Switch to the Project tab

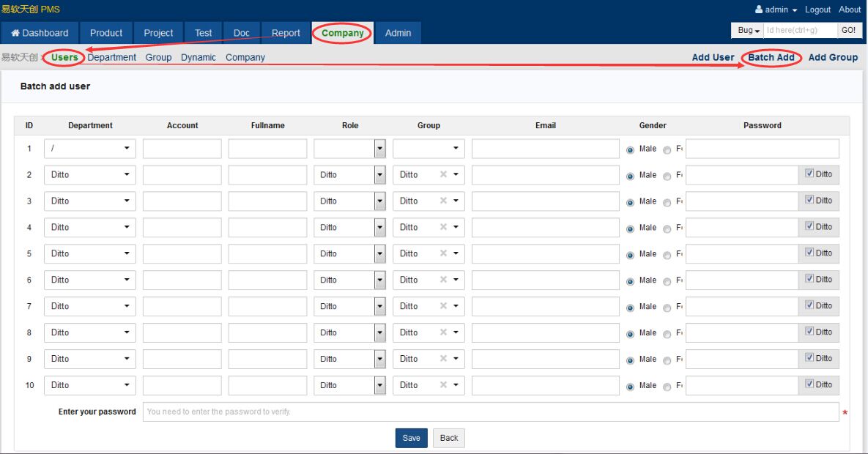(x=158, y=33)
